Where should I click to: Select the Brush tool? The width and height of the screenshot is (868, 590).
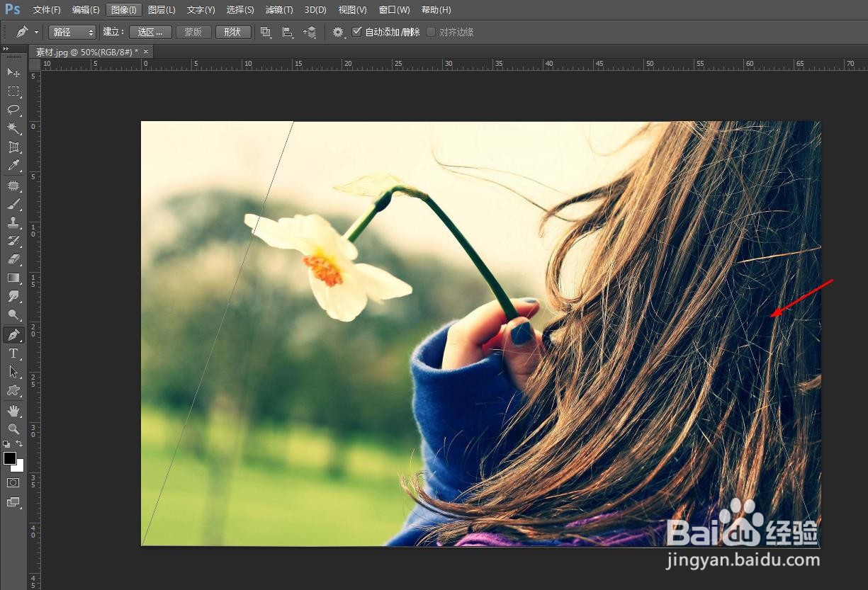13,204
